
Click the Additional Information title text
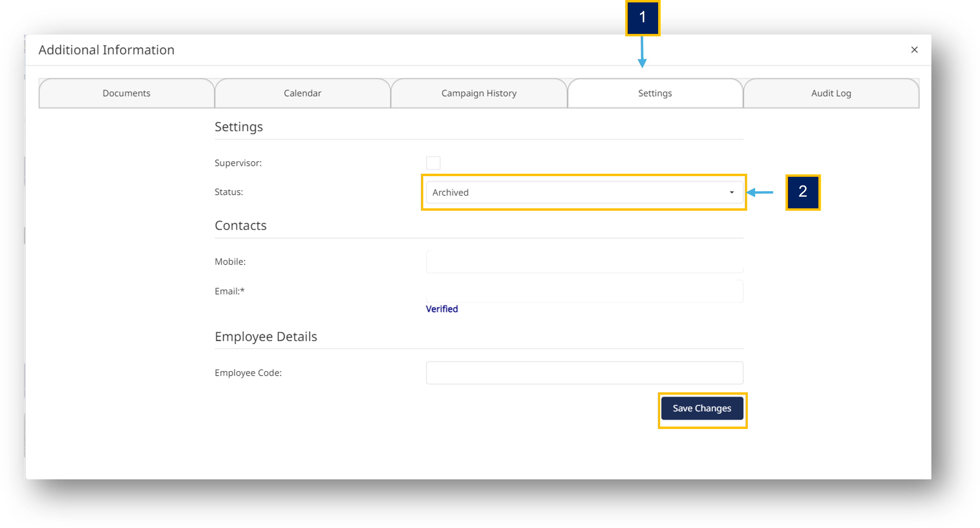(x=106, y=50)
